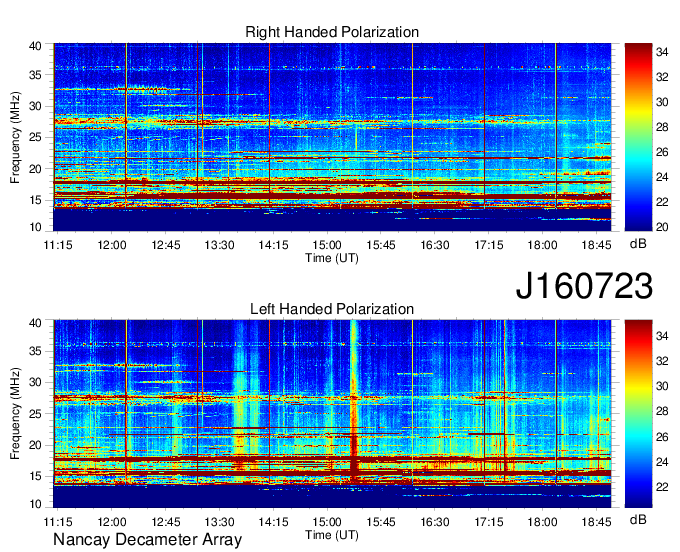Click the 30 value on Right Handed colorbar
The height and width of the screenshot is (552, 680).
tap(662, 102)
